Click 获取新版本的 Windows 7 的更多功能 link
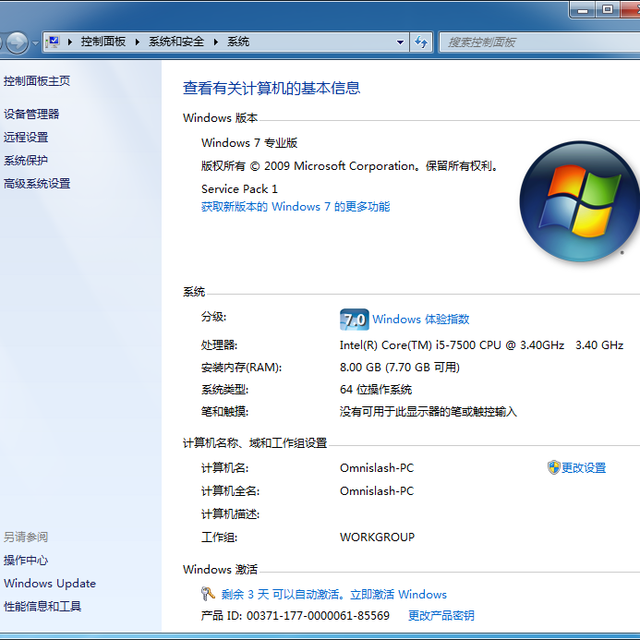The height and width of the screenshot is (640, 640). 296,207
